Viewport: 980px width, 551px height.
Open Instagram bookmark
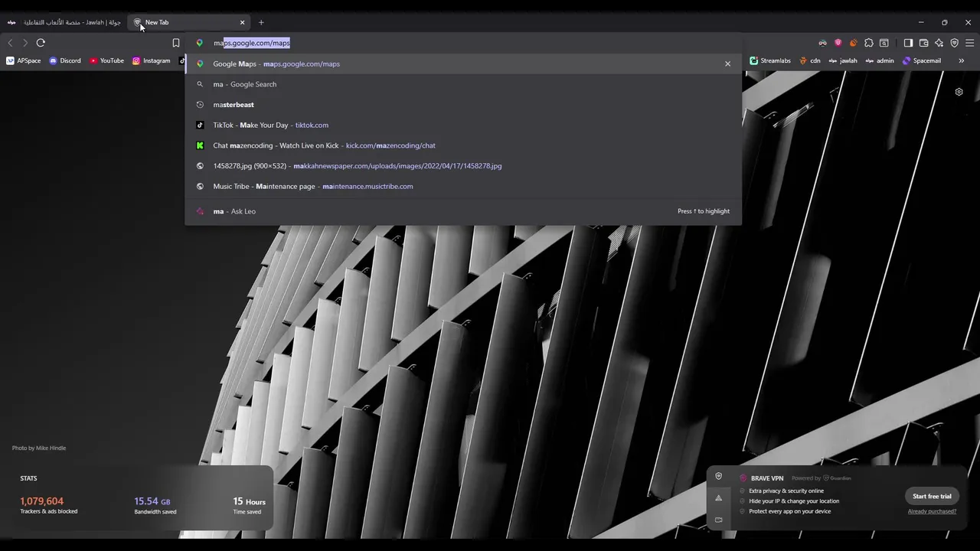151,60
